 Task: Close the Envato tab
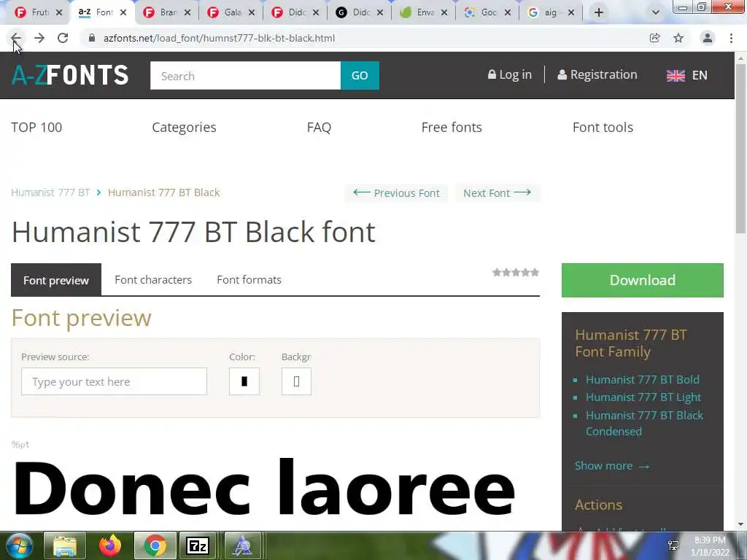[444, 12]
